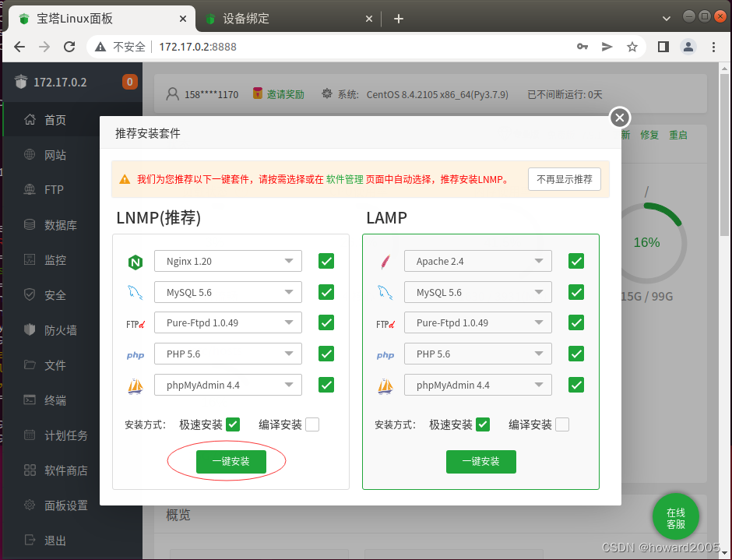This screenshot has width=732, height=560.
Task: Open the saved passwords key icon
Action: (582, 47)
